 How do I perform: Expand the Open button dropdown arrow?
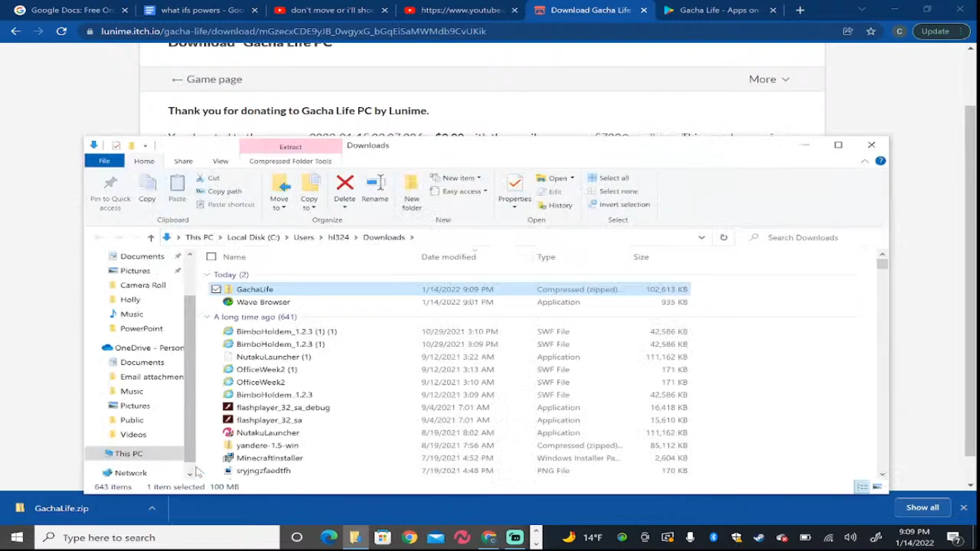click(x=572, y=178)
